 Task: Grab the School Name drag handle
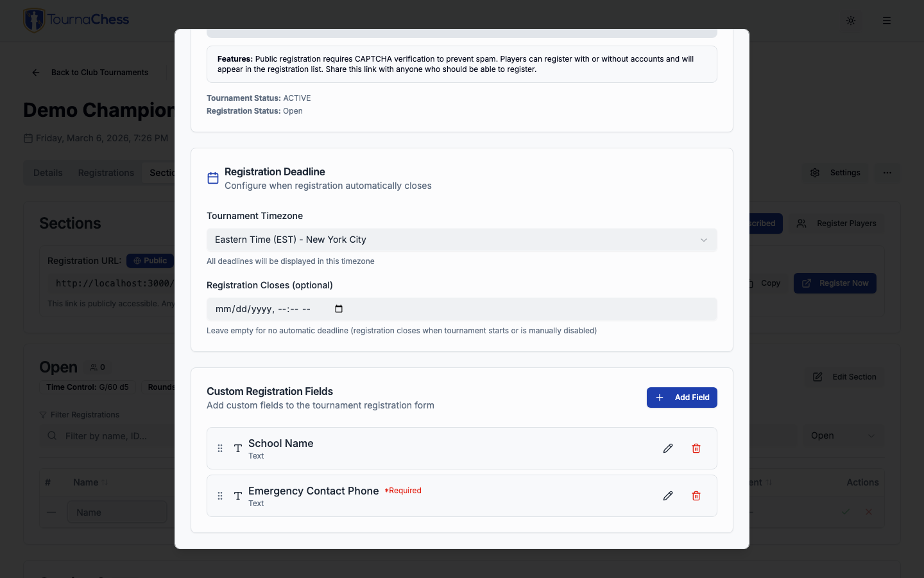point(220,448)
